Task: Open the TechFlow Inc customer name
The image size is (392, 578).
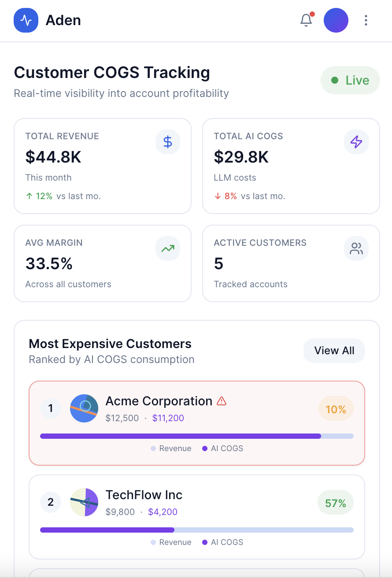Action: (x=144, y=495)
